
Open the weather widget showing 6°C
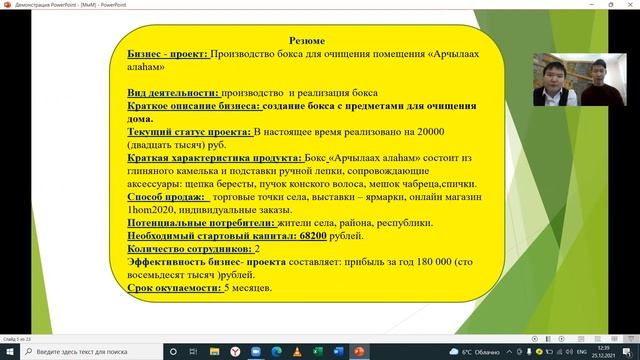(x=475, y=352)
